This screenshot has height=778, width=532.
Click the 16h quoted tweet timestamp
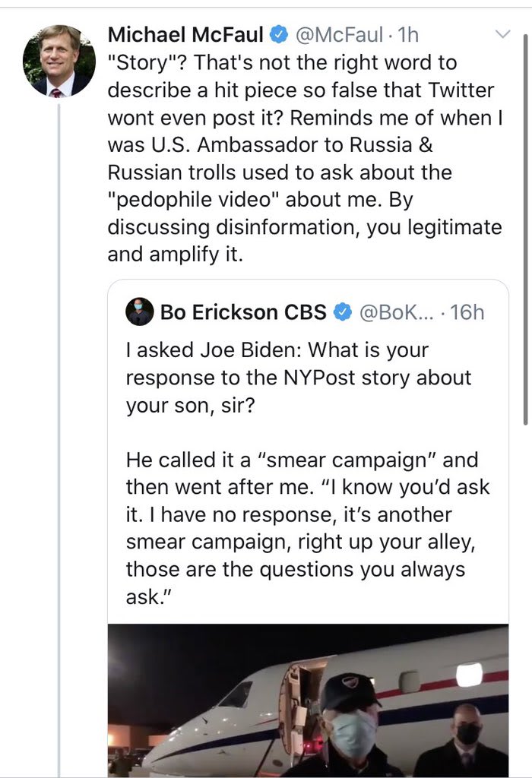click(x=467, y=312)
